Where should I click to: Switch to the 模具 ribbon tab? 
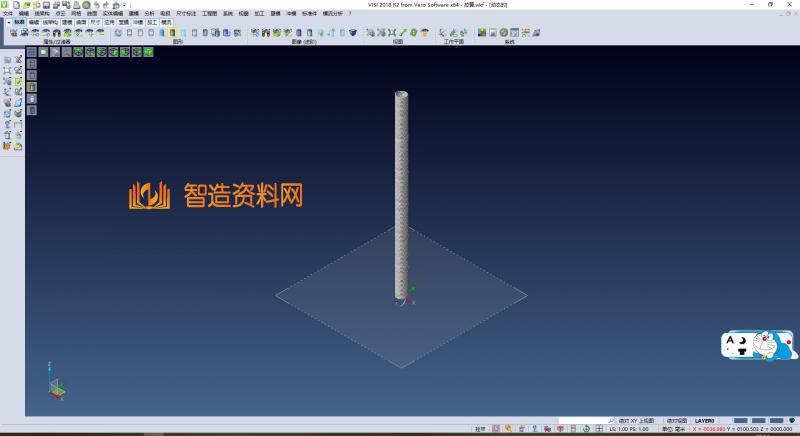point(166,22)
